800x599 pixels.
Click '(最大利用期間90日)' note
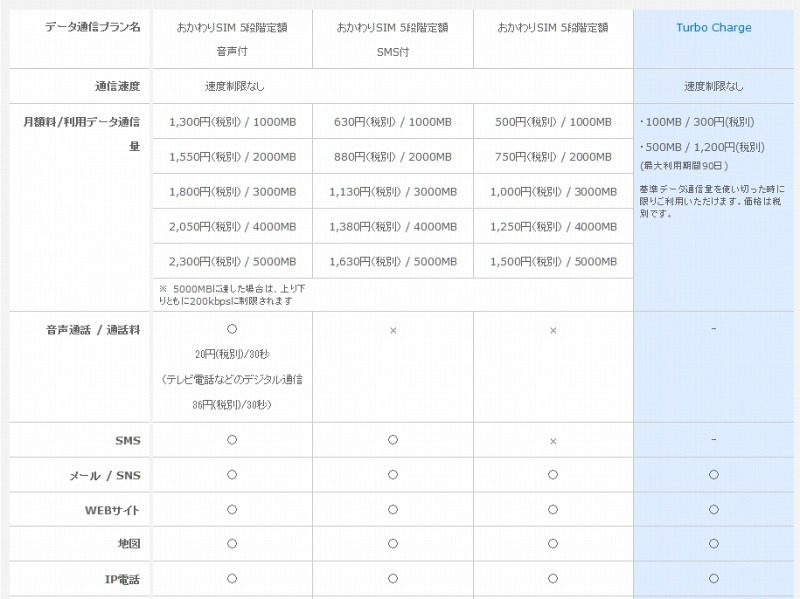(684, 166)
